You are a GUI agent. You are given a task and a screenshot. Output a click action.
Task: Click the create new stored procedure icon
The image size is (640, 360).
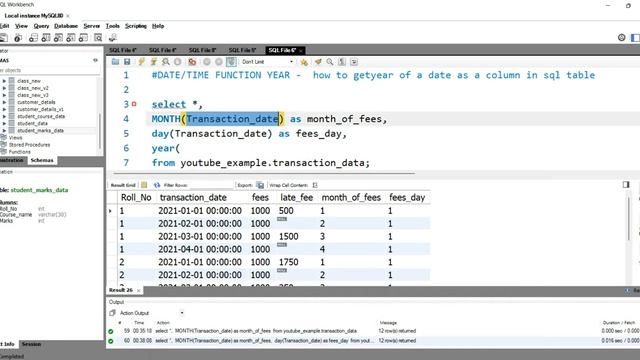(71, 38)
